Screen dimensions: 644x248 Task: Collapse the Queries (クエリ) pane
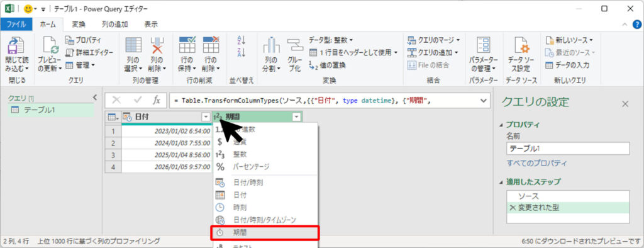coord(94,98)
